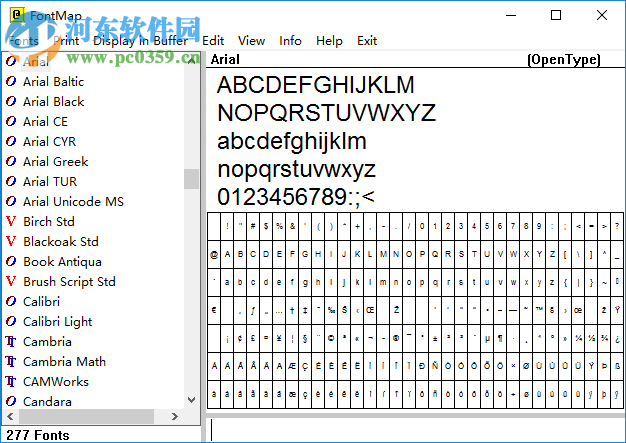The image size is (626, 443).
Task: Click the OpenType icon beside Candara
Action: [11, 401]
